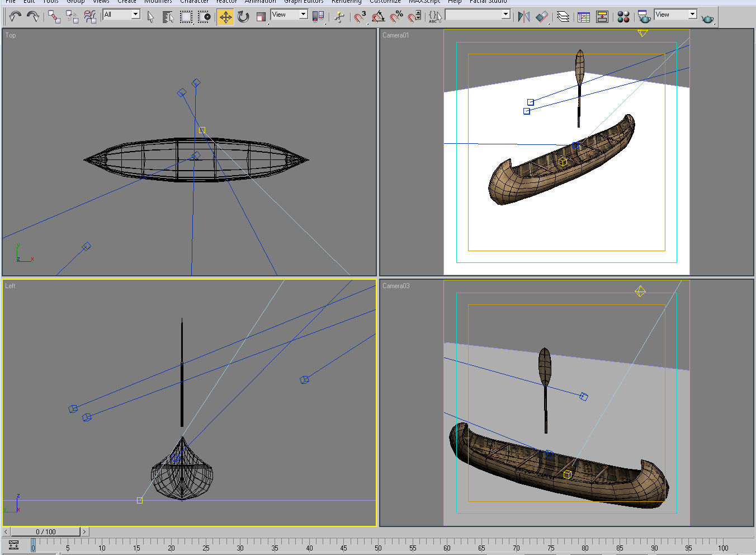Image resolution: width=756 pixels, height=555 pixels.
Task: Select the yellow light atop the Camera01 viewport
Action: [642, 33]
